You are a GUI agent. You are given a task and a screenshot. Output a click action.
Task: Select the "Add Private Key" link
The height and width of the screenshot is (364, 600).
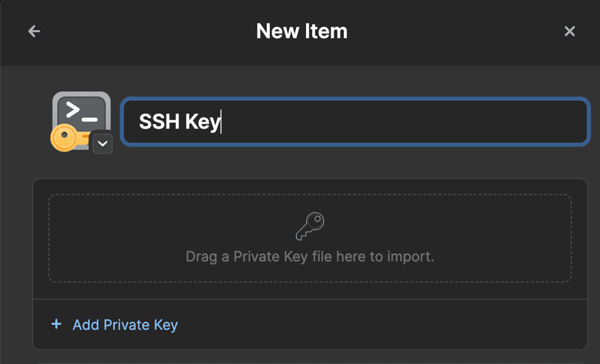coord(125,325)
